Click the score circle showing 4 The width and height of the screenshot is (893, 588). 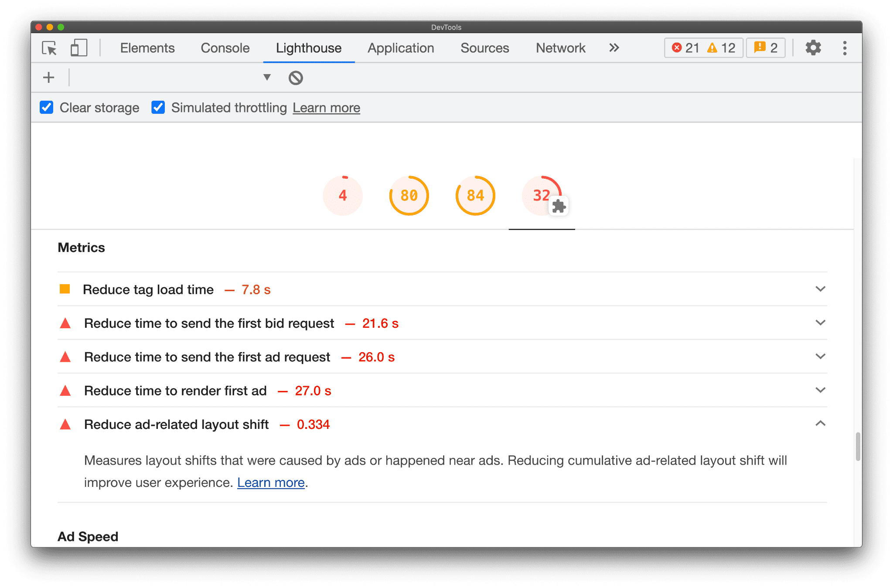click(x=342, y=194)
